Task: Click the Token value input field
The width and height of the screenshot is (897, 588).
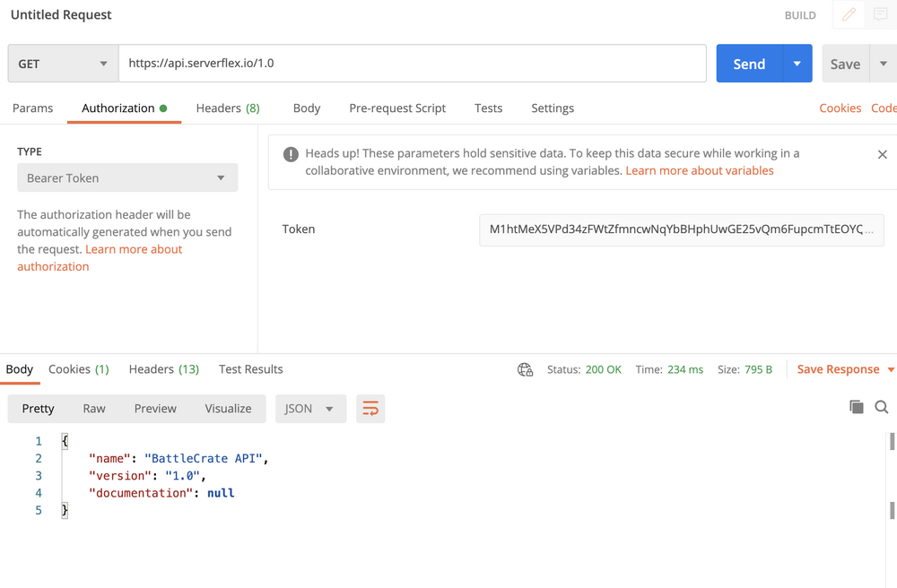Action: pos(682,229)
